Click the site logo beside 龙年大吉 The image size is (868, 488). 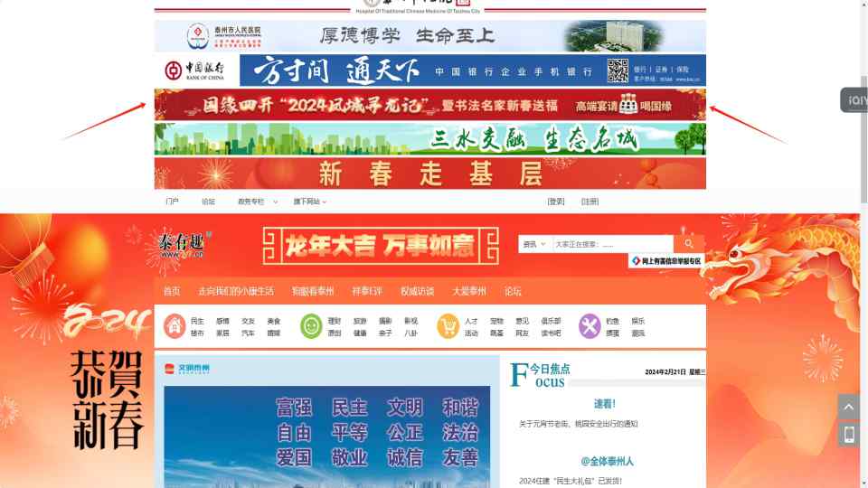coord(184,246)
